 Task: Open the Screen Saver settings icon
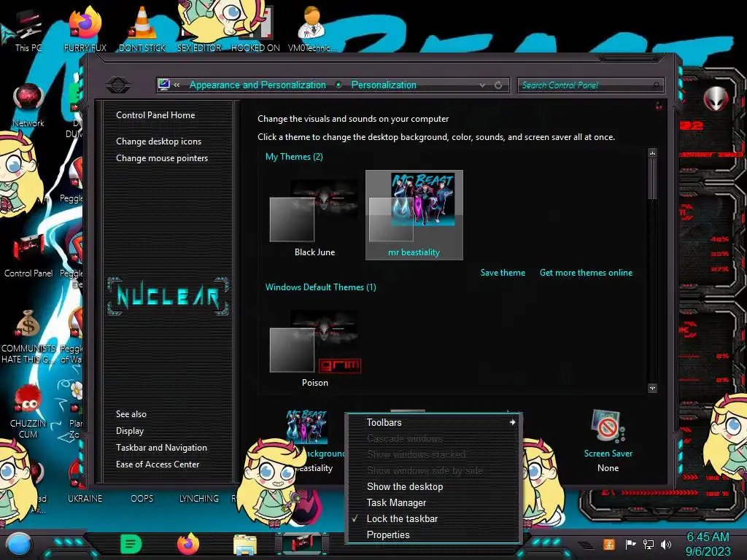click(x=608, y=427)
